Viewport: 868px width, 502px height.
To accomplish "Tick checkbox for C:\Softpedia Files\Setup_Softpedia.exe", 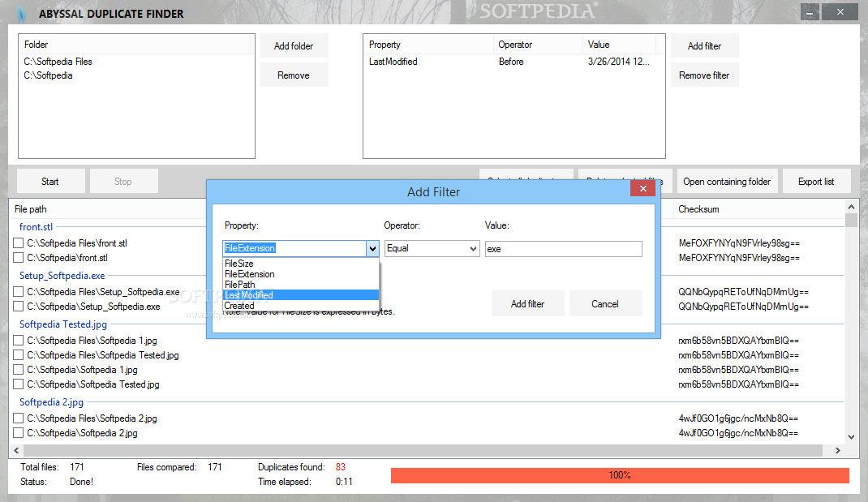I will (19, 292).
